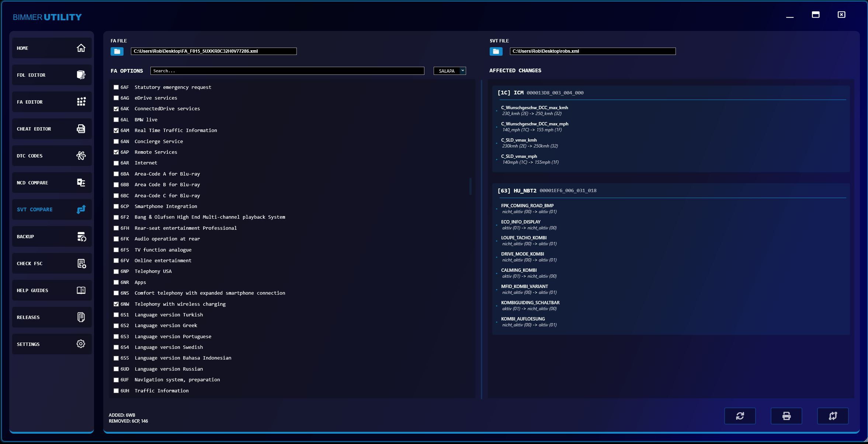This screenshot has height=444, width=868.
Task: Click FPK_COMING_ROAD_BMP entry
Action: click(x=529, y=209)
